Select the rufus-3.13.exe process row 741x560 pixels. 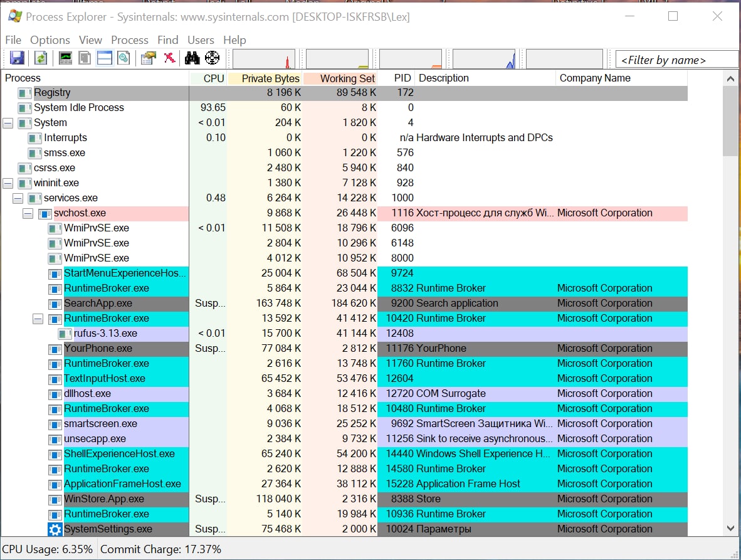click(105, 334)
